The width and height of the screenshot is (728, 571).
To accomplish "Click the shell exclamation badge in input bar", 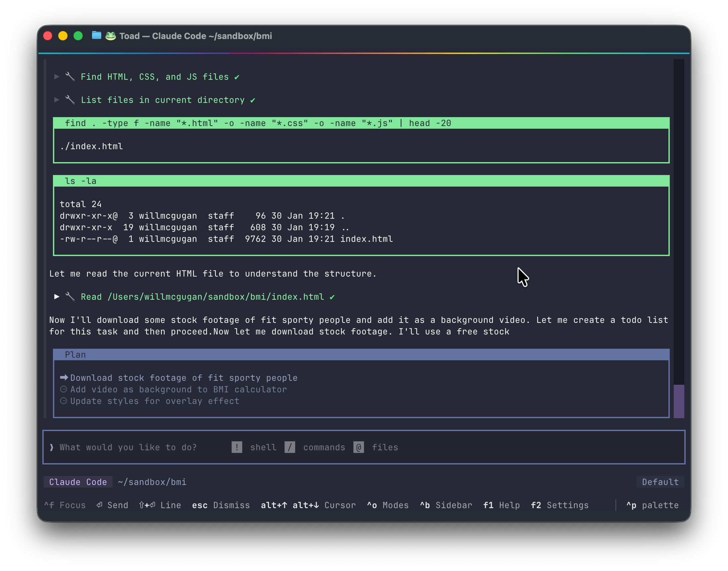I will pyautogui.click(x=237, y=447).
